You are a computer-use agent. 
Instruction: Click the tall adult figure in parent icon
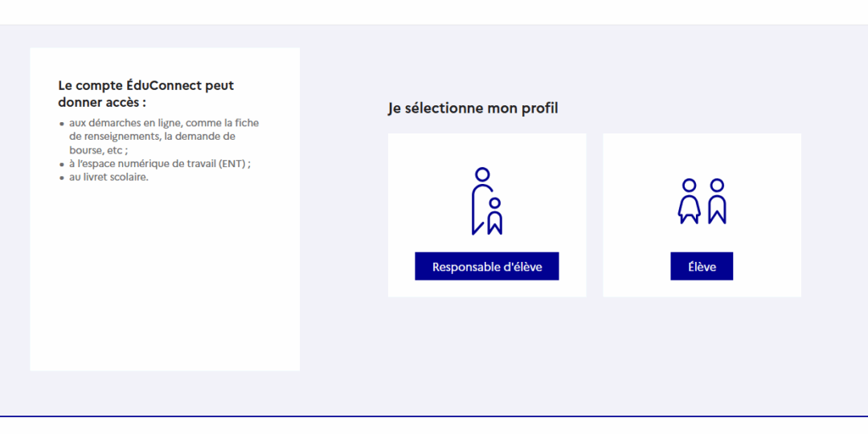[479, 202]
